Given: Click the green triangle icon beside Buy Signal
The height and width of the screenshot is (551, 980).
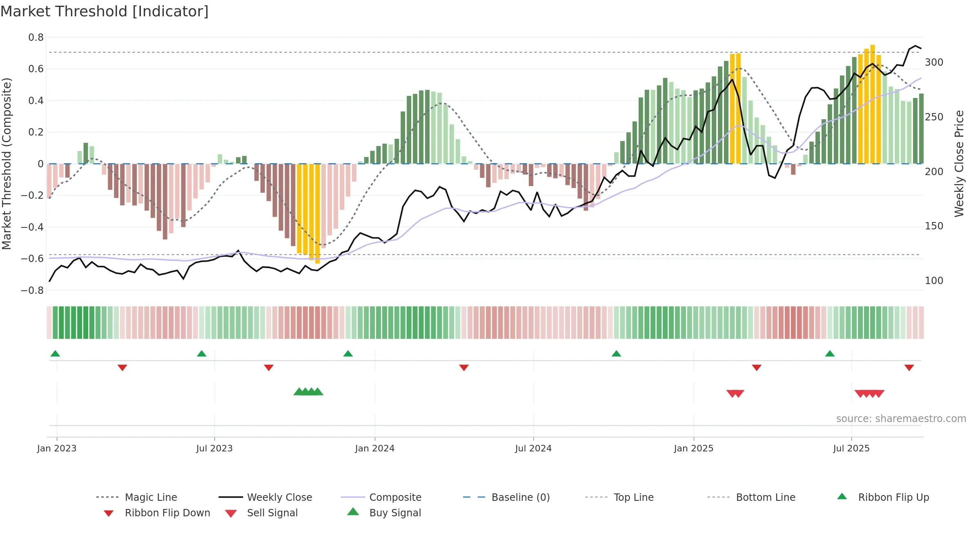Looking at the screenshot, I should [353, 511].
